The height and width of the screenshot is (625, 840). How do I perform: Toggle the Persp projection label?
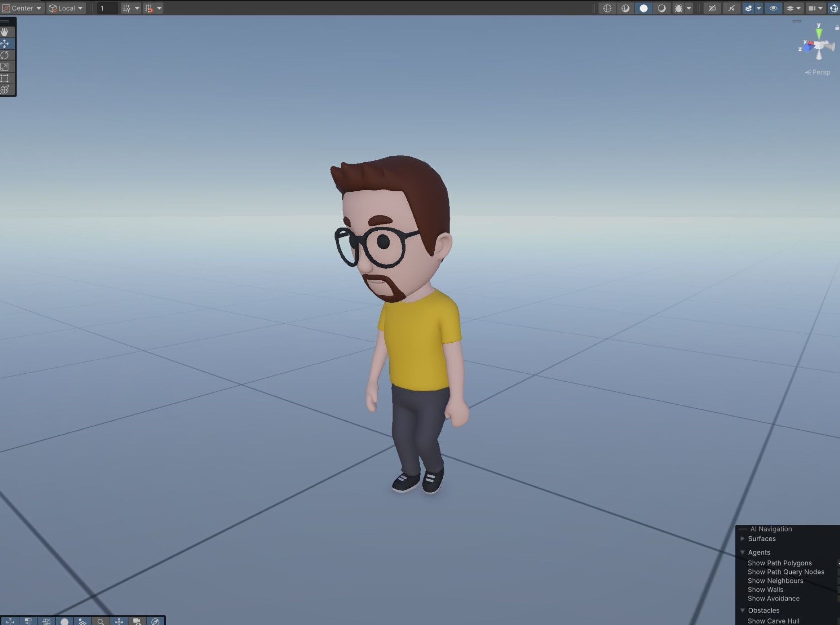point(817,72)
